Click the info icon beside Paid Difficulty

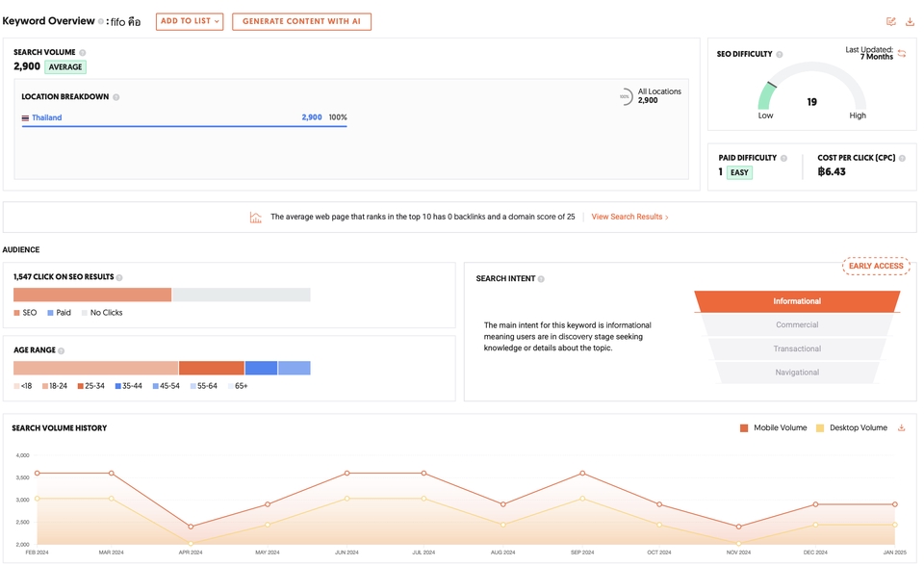(783, 158)
